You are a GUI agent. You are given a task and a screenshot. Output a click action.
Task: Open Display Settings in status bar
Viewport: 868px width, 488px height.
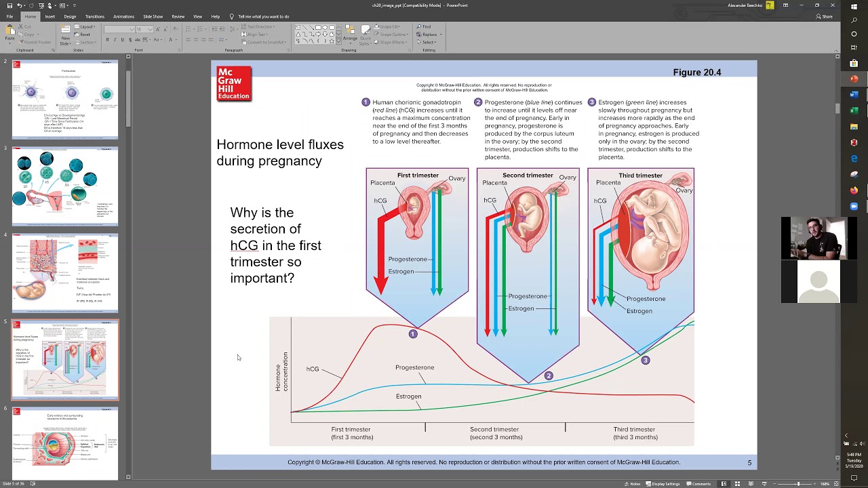663,484
